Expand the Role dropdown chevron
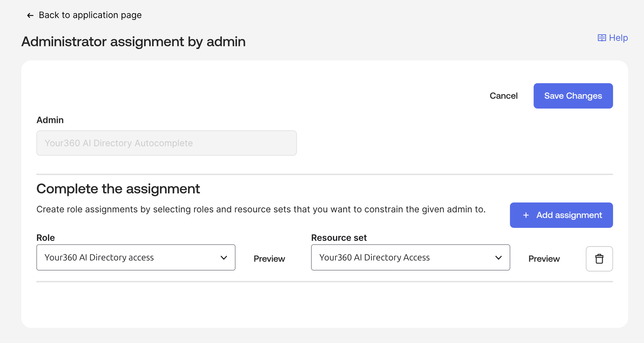Image resolution: width=644 pixels, height=343 pixels. [224, 258]
